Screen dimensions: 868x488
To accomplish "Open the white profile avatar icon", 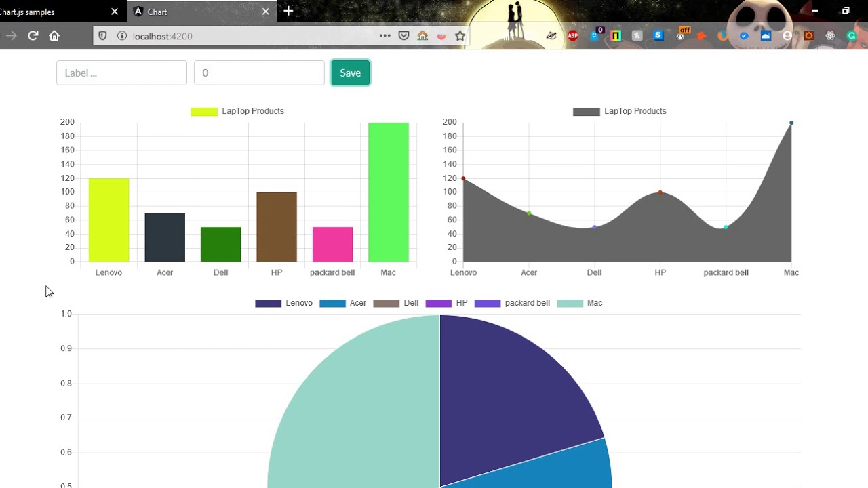I will (x=787, y=36).
